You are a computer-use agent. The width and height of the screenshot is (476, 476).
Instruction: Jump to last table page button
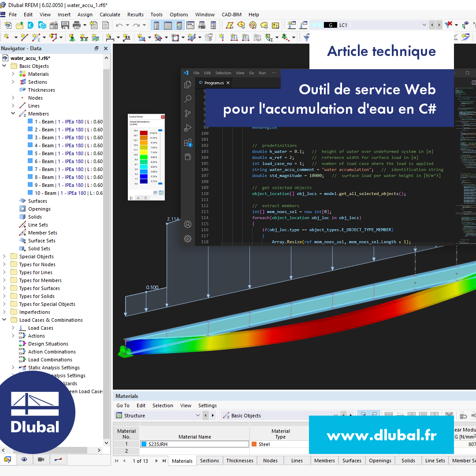click(x=164, y=461)
